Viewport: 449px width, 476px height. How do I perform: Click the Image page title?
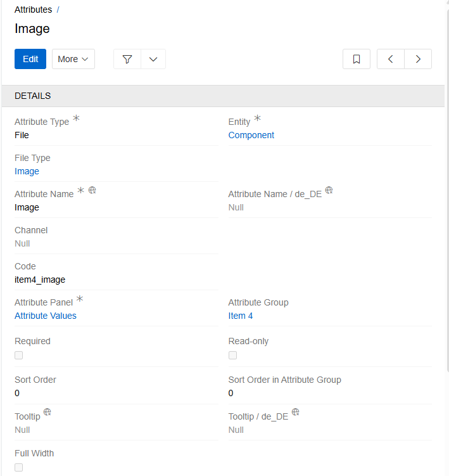(x=32, y=29)
